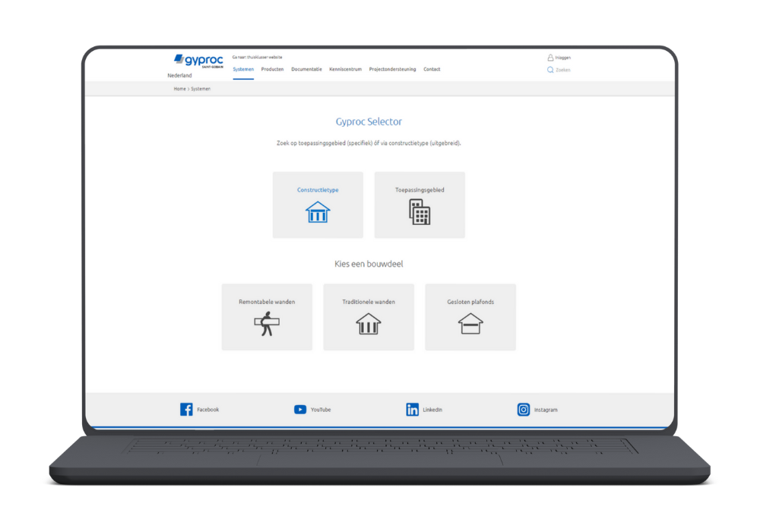The height and width of the screenshot is (532, 760).
Task: Click the Instagram text label
Action: click(x=546, y=410)
